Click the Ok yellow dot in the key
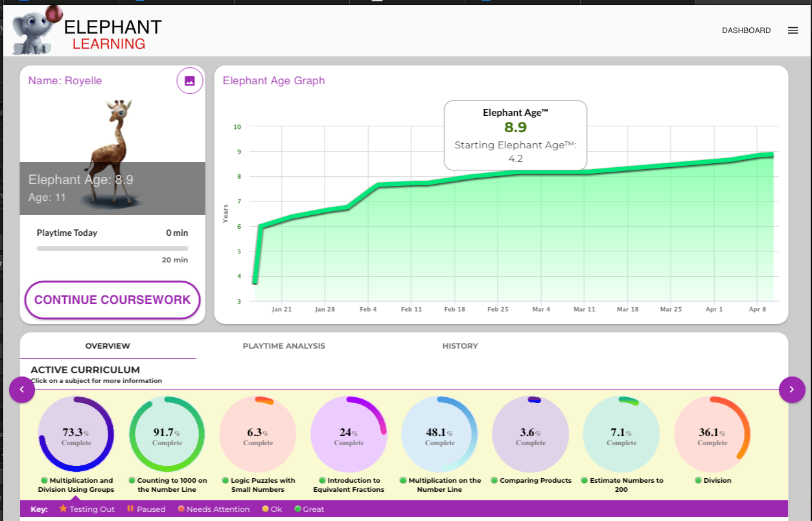Image resolution: width=812 pixels, height=521 pixels. point(267,509)
